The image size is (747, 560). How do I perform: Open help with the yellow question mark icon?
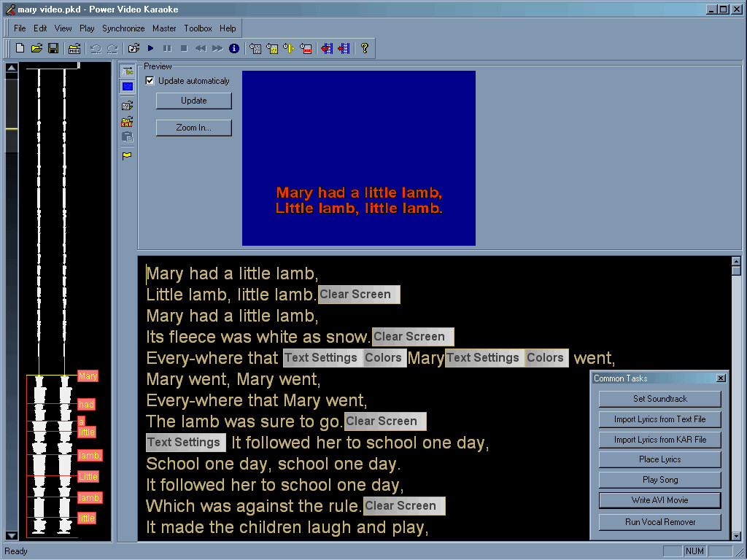[365, 48]
